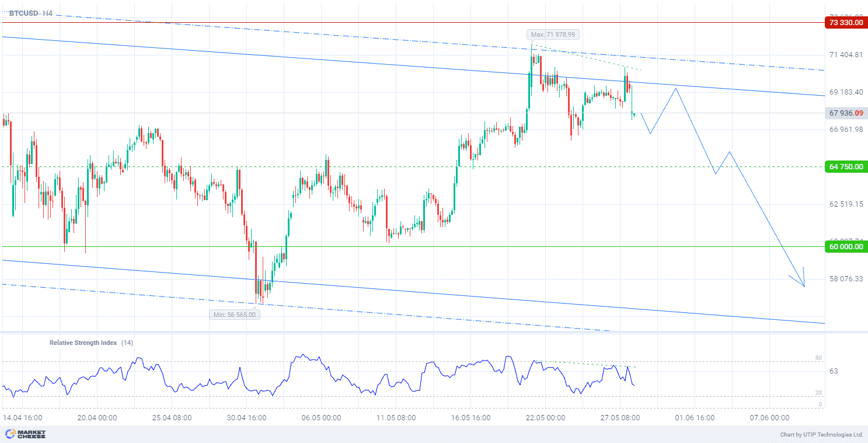The image size is (868, 443).
Task: Click the RSI 20 level label
Action: [818, 393]
